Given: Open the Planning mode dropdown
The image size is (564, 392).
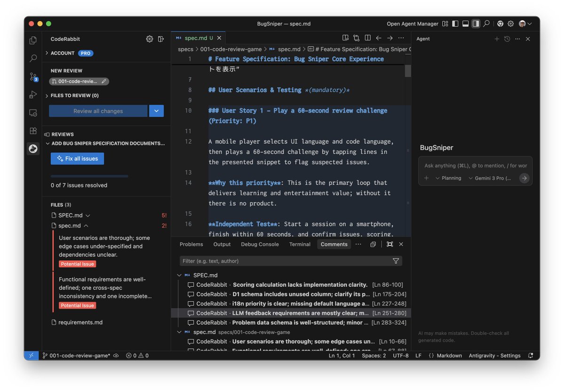Looking at the screenshot, I should 448,178.
